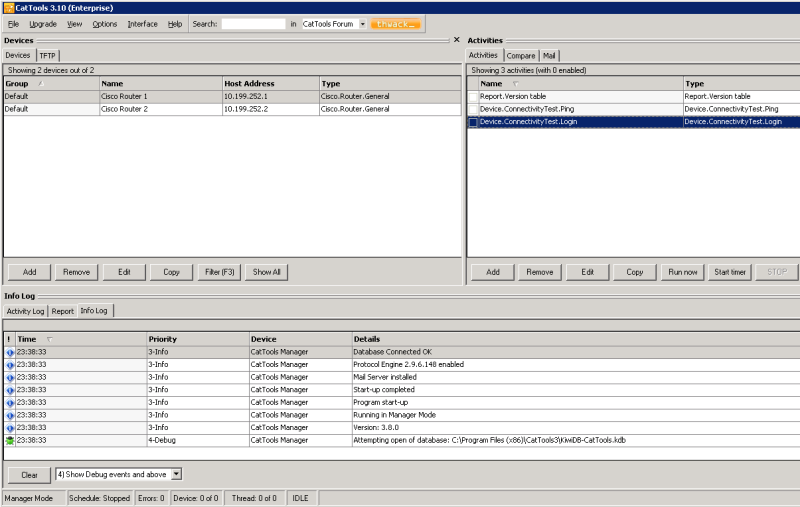Viewport: 800px width, 507px height.
Task: Click the Clear log button
Action: (30, 475)
